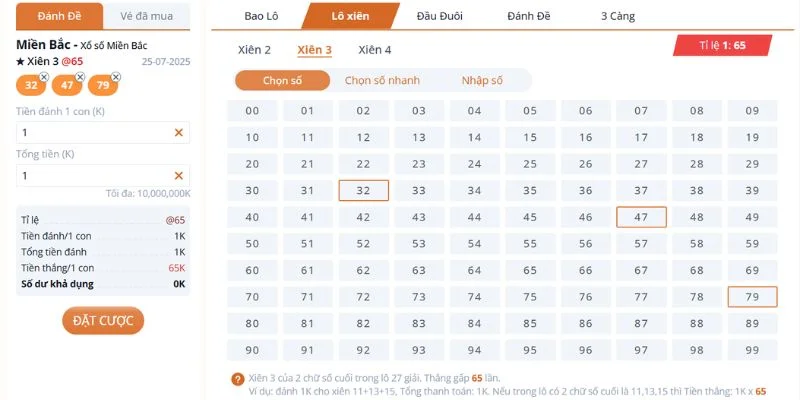This screenshot has height=400, width=800.
Task: Click the orange question mark help icon
Action: [x=237, y=379]
